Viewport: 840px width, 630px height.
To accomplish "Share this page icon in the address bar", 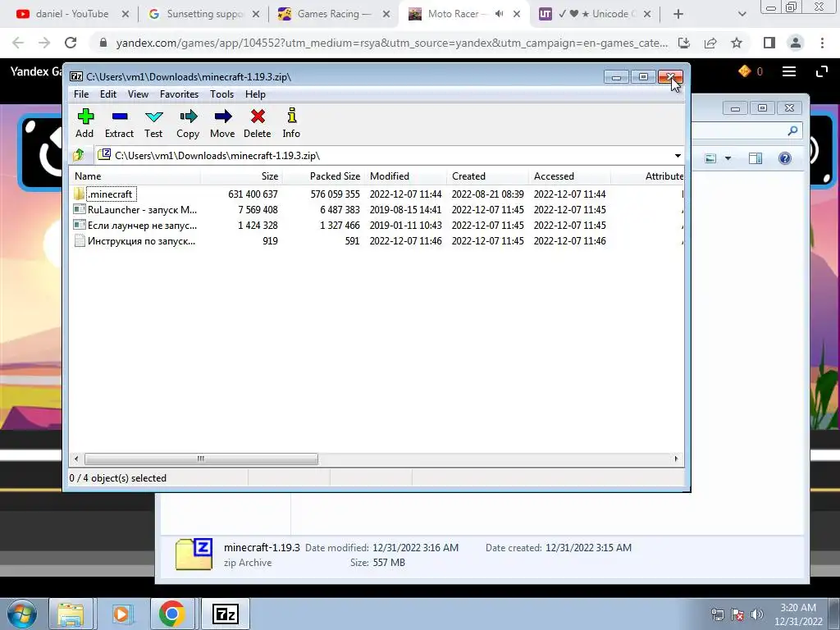I will 710,43.
